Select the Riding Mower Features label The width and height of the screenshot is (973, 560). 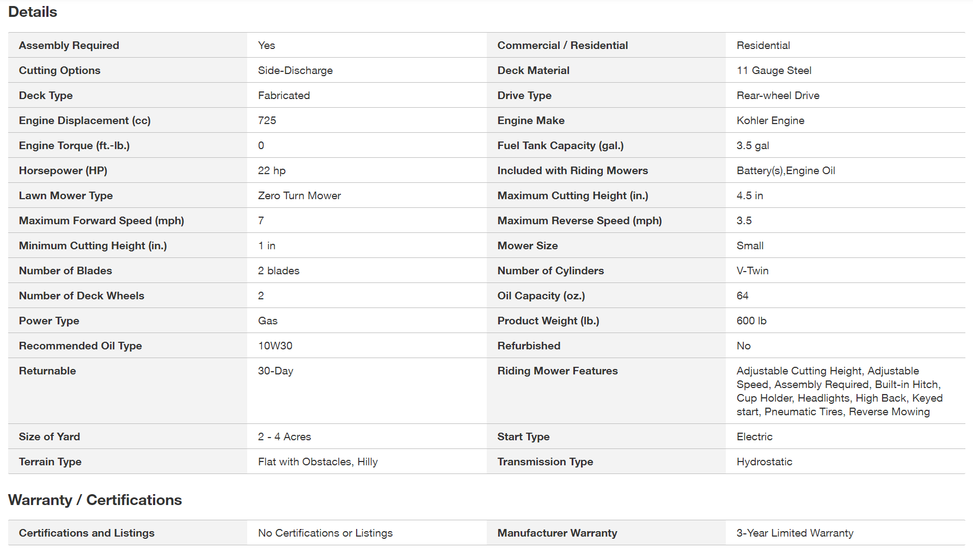pyautogui.click(x=557, y=371)
